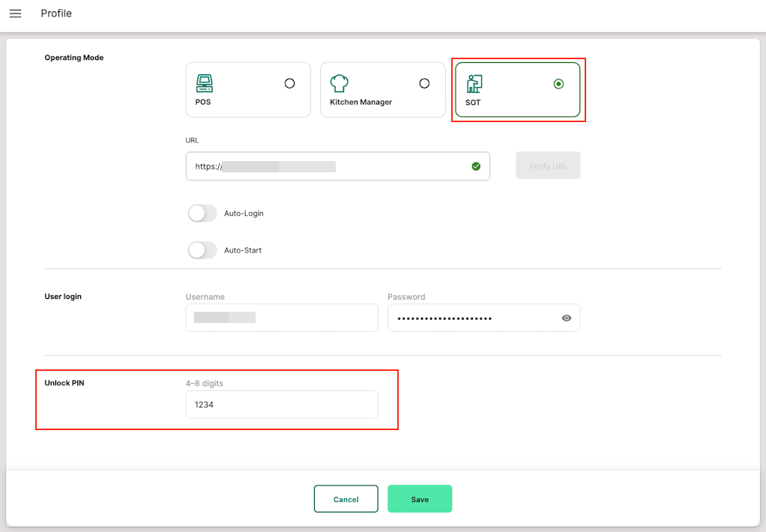The width and height of the screenshot is (766, 532).
Task: Focus the URL input field
Action: click(x=337, y=166)
